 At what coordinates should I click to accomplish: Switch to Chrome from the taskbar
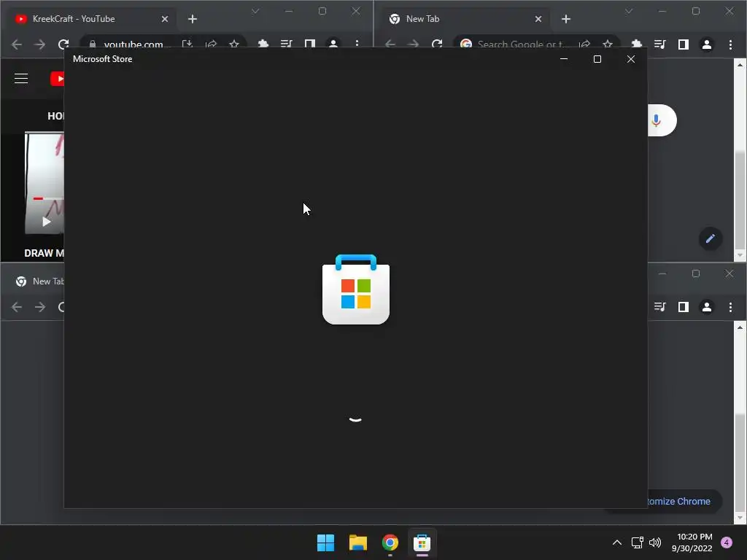coord(390,542)
